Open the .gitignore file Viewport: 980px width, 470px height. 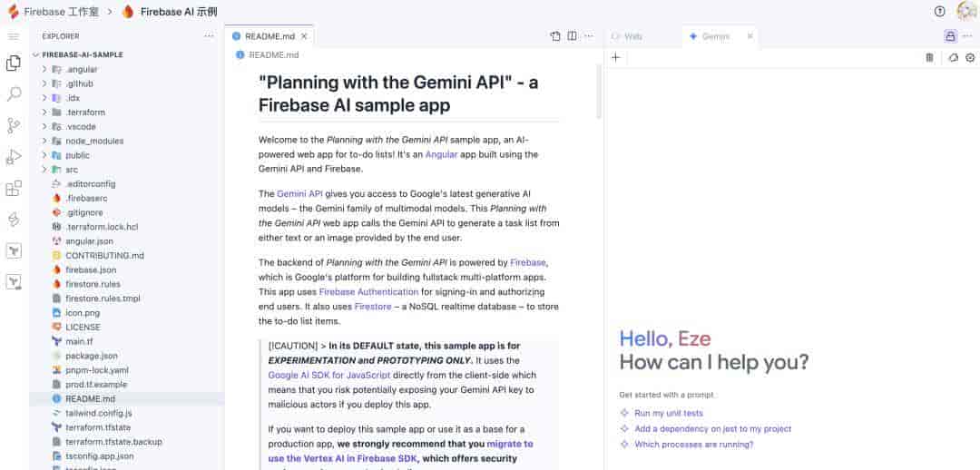[x=126, y=212]
